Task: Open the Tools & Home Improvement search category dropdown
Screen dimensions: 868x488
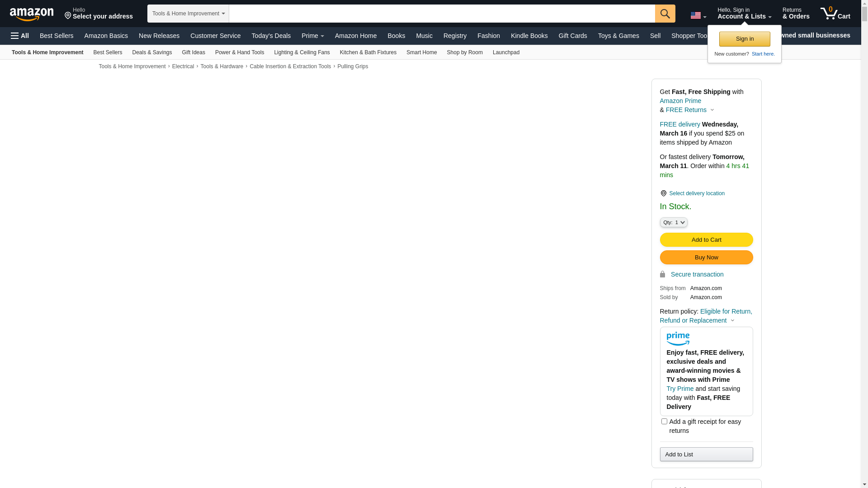Action: tap(188, 14)
